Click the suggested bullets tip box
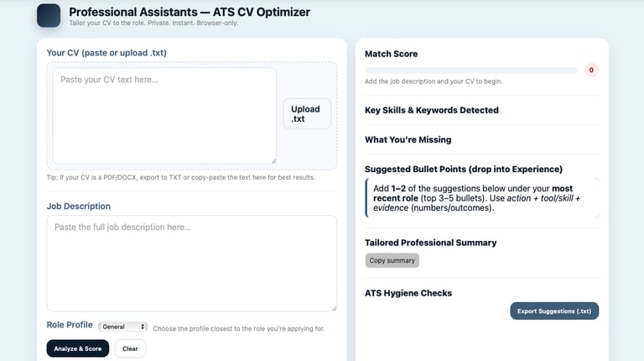Viewport: 644px width, 361px height. [482, 198]
